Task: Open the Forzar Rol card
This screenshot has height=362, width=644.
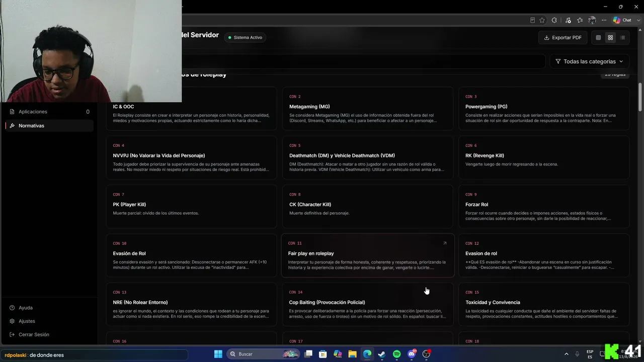Action: [544, 206]
